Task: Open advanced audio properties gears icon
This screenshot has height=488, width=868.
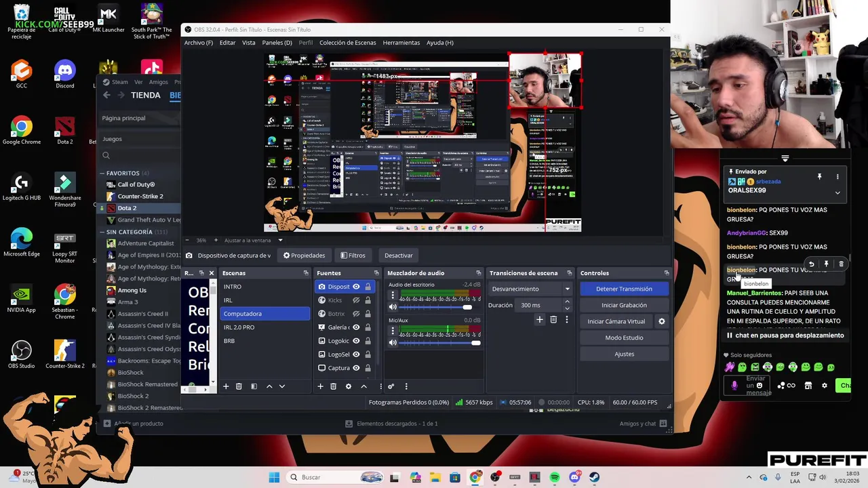Action: coord(391,386)
